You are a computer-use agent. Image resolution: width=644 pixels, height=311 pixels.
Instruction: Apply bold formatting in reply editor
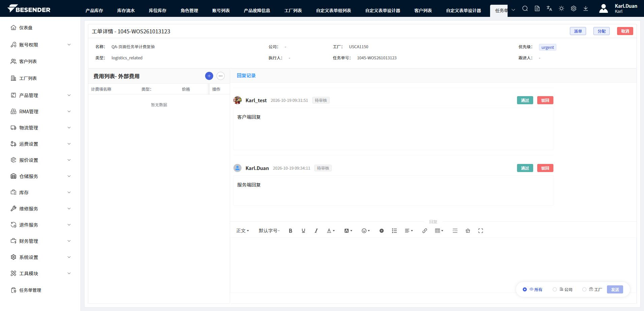(290, 231)
